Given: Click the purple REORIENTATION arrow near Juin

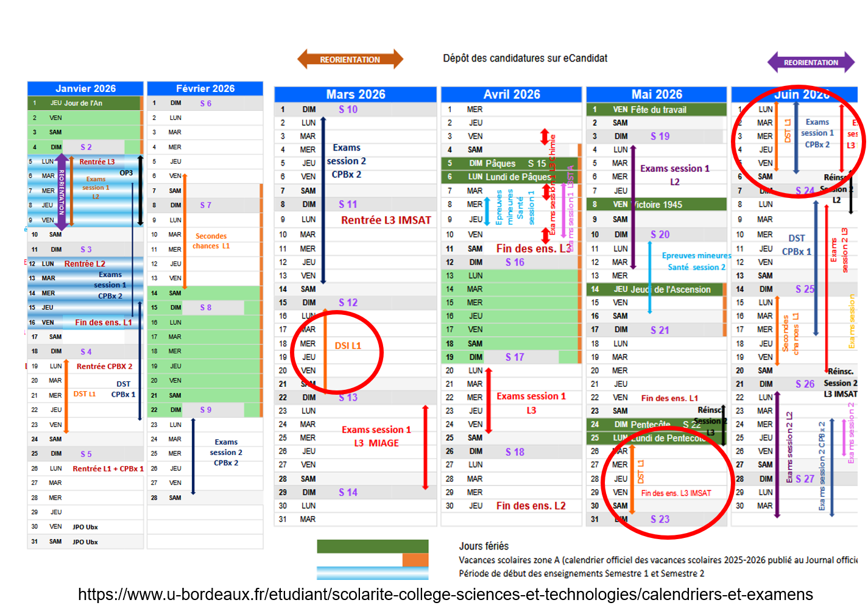Looking at the screenshot, I should [811, 62].
